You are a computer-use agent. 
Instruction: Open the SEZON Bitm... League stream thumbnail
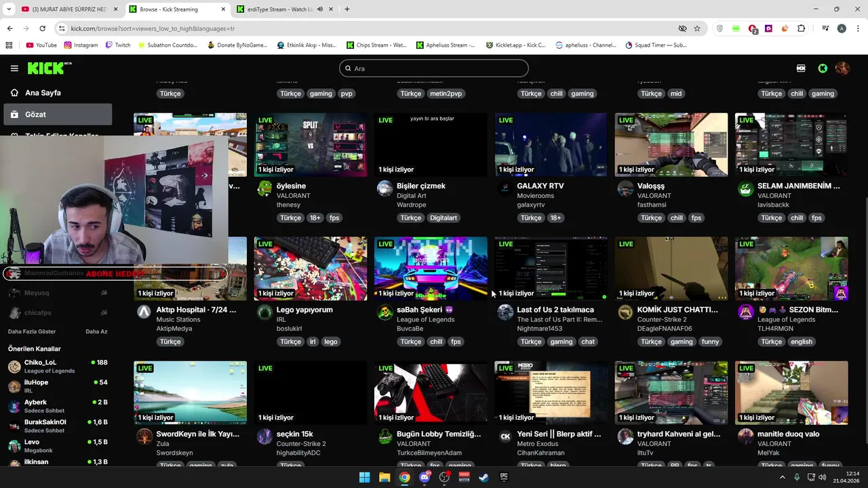click(791, 268)
